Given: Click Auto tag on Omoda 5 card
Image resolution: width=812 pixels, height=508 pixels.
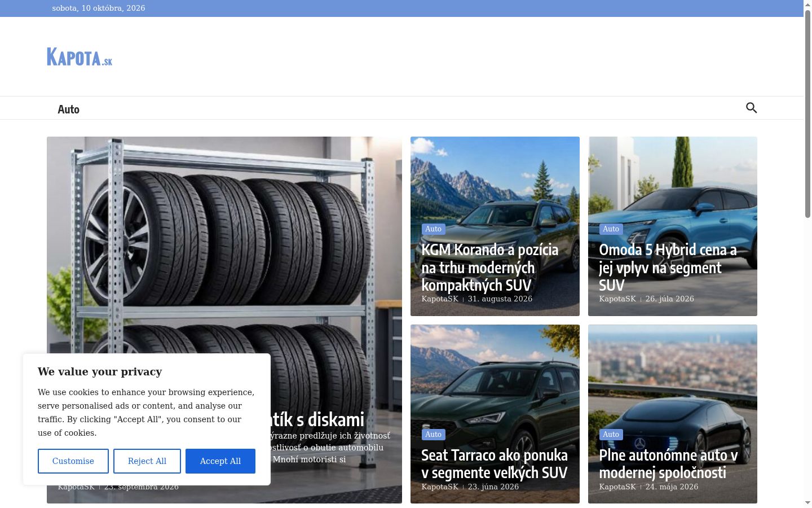Looking at the screenshot, I should [x=611, y=229].
